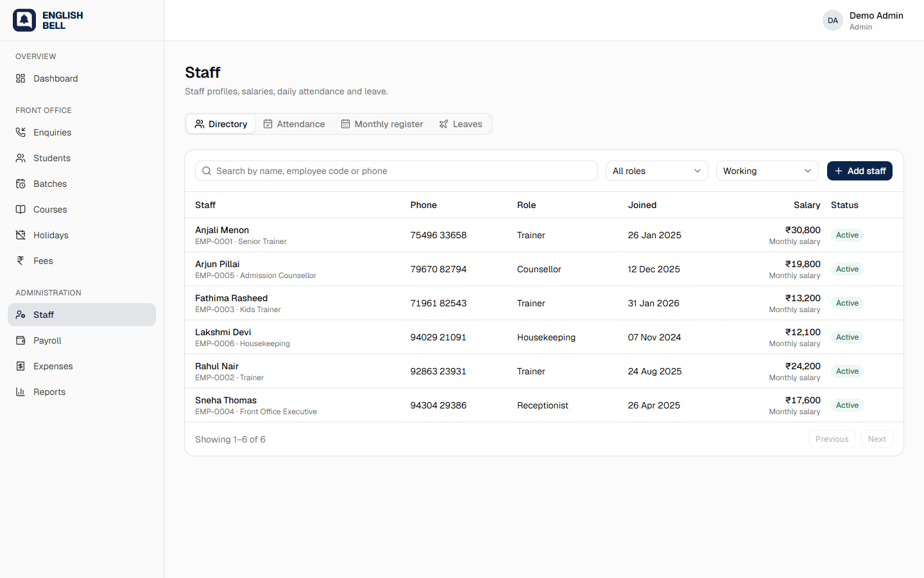Click the Receptionist role cell
The width and height of the screenshot is (924, 578).
coord(543,405)
